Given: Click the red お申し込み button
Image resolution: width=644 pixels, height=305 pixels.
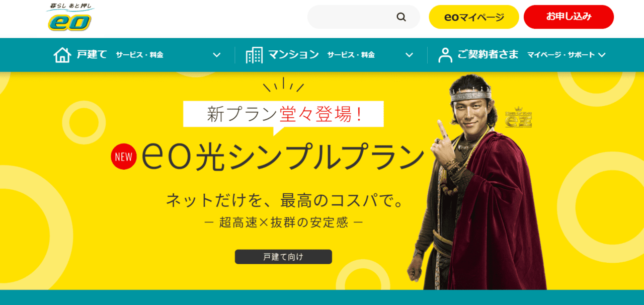Looking at the screenshot, I should [x=569, y=17].
